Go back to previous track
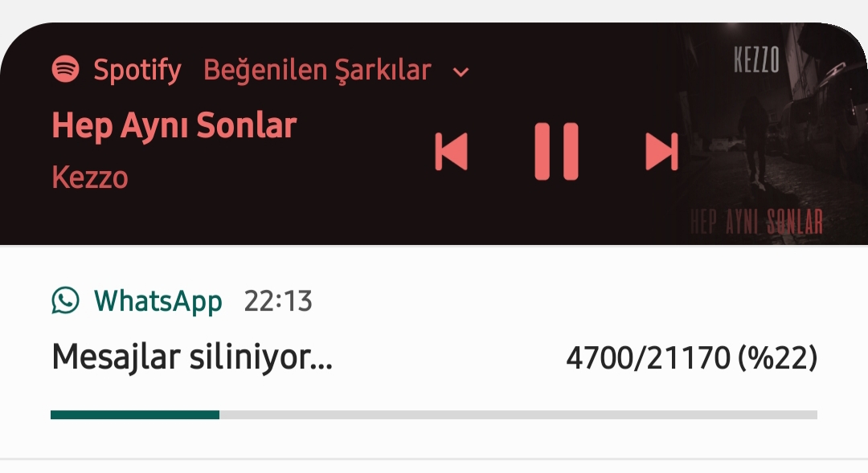The width and height of the screenshot is (868, 473). tap(451, 152)
